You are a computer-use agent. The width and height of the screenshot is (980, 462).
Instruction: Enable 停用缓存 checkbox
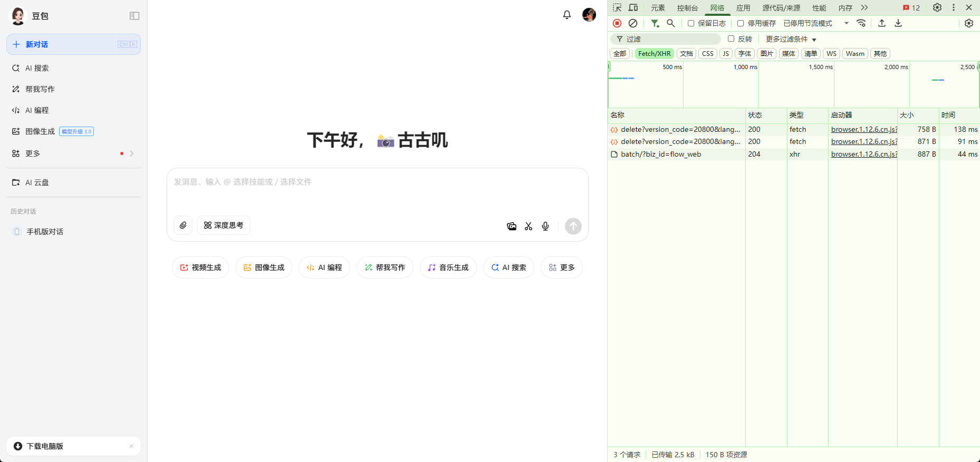tap(741, 23)
